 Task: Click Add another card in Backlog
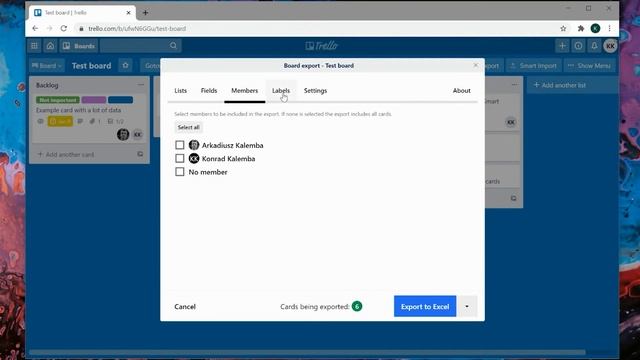[x=66, y=154]
